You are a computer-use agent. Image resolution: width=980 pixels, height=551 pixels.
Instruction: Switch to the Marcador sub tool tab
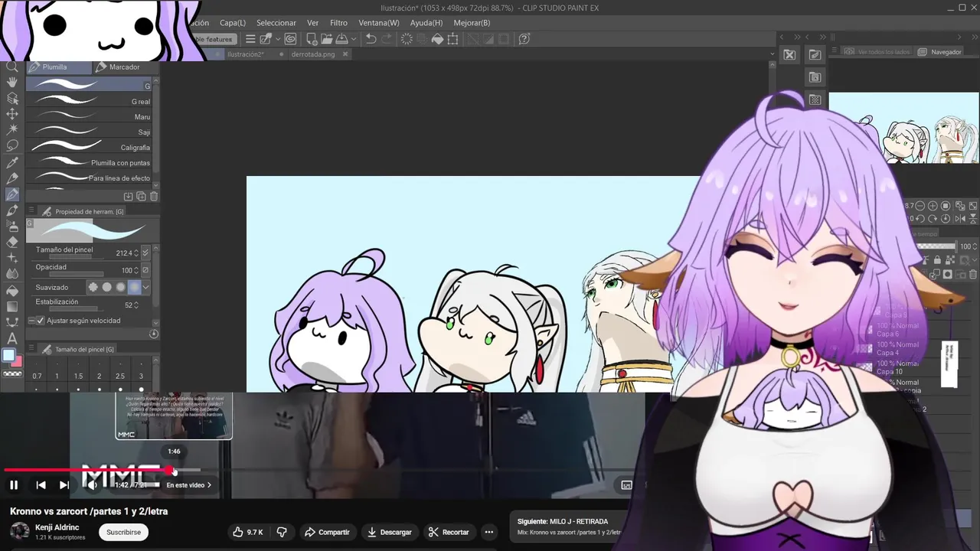(x=124, y=67)
